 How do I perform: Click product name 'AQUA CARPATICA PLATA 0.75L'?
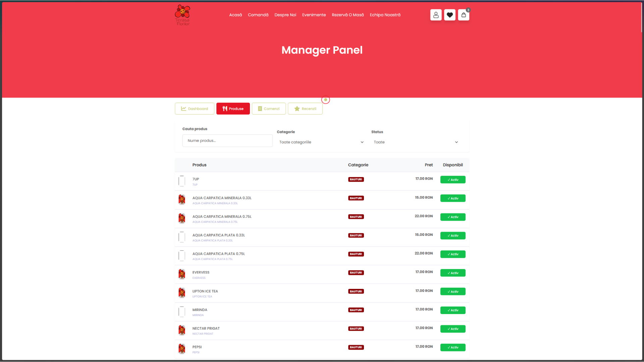(219, 254)
